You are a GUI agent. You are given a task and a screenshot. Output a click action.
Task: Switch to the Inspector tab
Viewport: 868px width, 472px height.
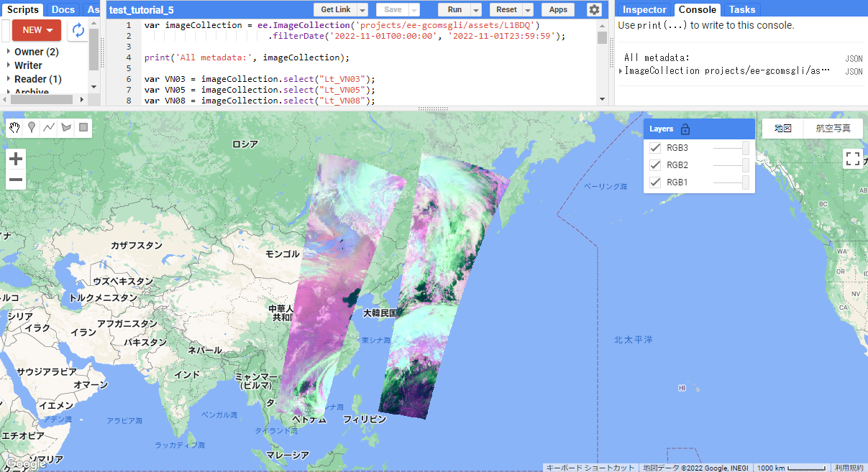(x=644, y=9)
